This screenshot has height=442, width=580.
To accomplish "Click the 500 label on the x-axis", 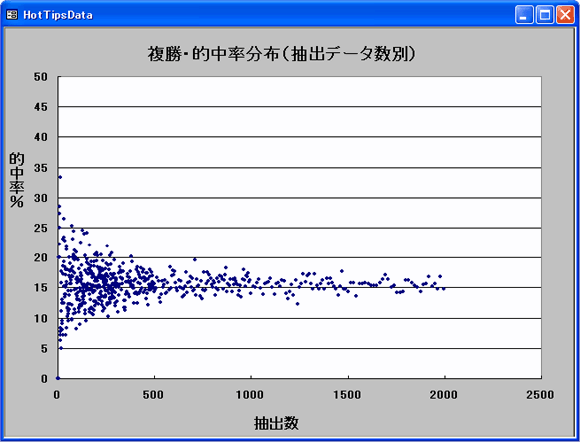I will tap(153, 395).
